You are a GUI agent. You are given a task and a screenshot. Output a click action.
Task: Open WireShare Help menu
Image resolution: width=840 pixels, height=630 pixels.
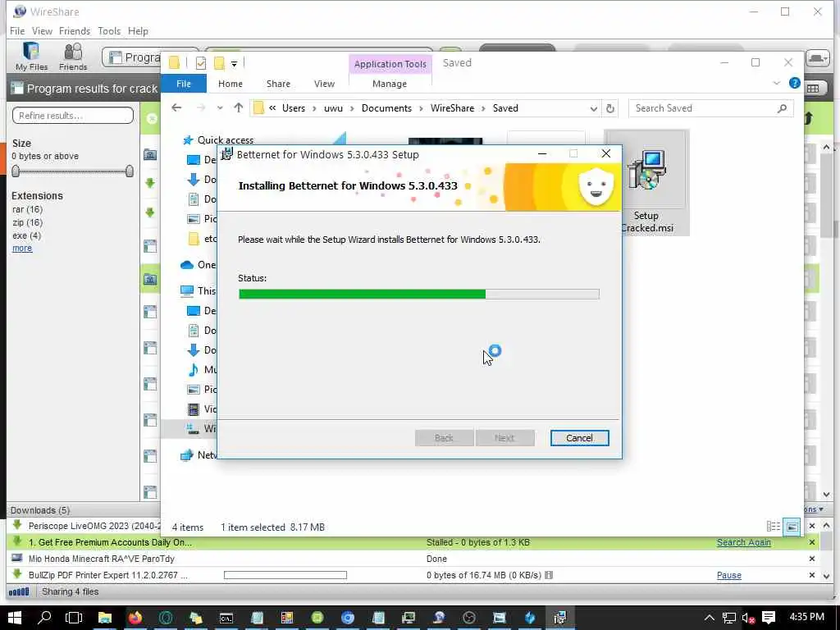click(138, 31)
